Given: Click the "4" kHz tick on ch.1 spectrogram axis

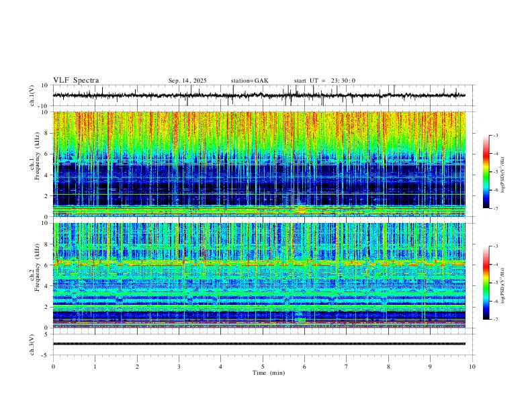Looking at the screenshot, I should tap(46, 175).
